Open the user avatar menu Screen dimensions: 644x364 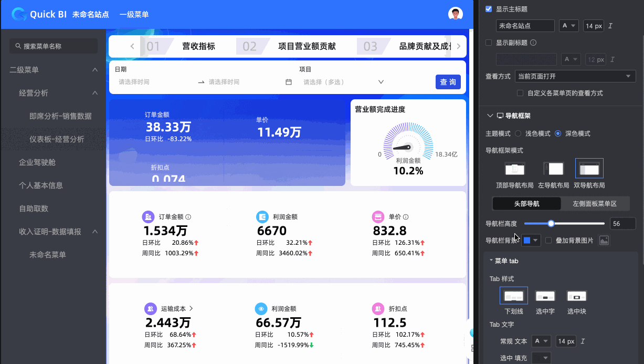click(x=456, y=14)
